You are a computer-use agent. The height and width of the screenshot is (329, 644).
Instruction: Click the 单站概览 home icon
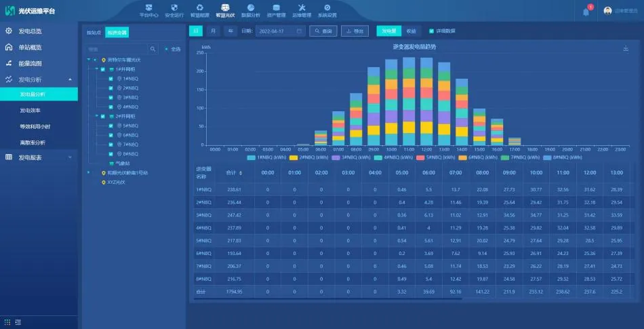click(9, 47)
